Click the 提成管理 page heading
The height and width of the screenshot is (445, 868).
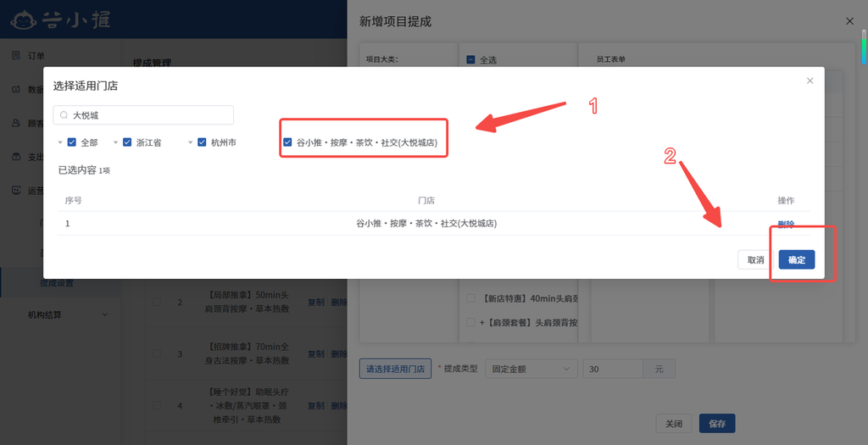152,63
